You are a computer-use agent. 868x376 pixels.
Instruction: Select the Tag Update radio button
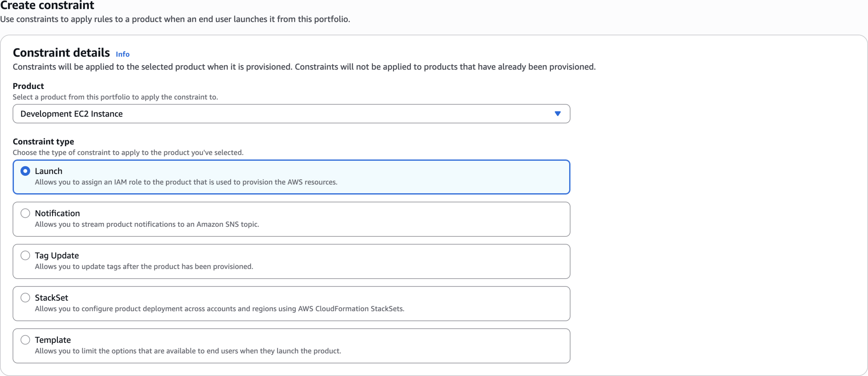(25, 255)
